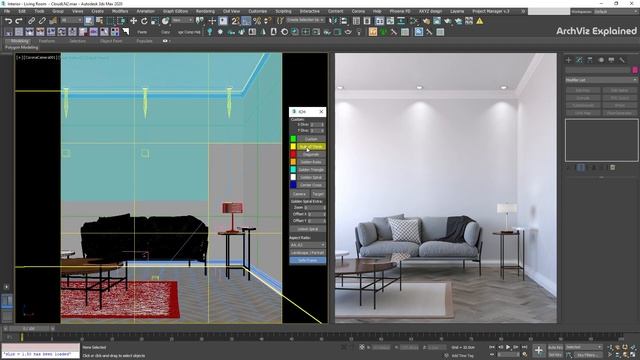Click the green color swatch in the composition panel

pyautogui.click(x=293, y=139)
